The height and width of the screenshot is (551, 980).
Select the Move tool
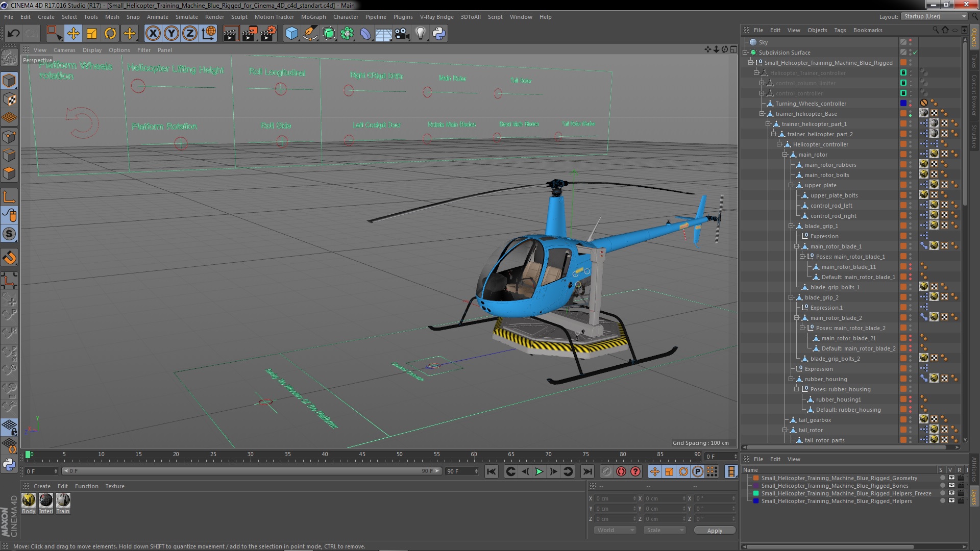(x=73, y=34)
